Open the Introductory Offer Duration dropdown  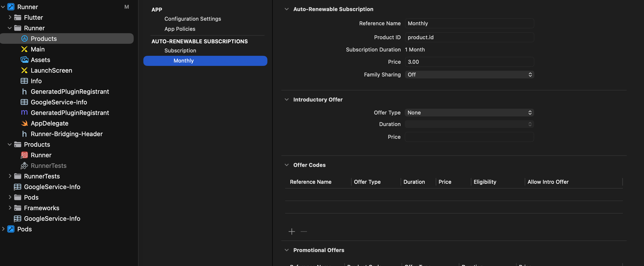click(x=469, y=124)
